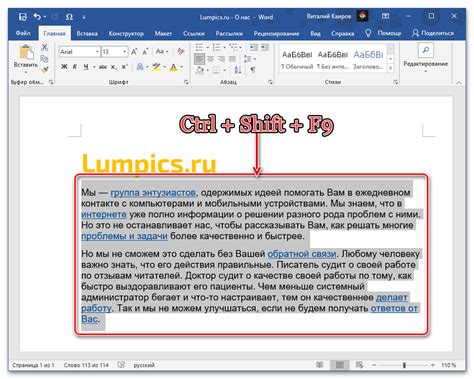
Task: Click the Read Mode view icon in status bar
Action: point(319,365)
